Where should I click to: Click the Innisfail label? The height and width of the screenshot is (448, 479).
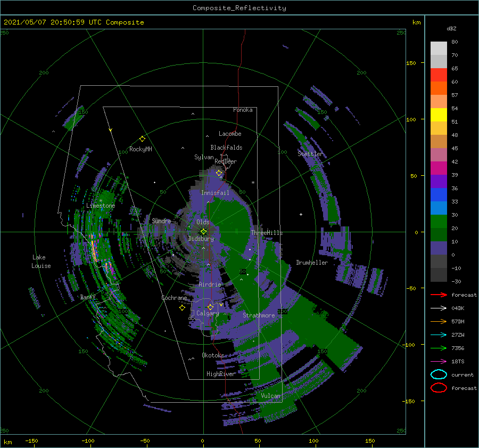(215, 193)
